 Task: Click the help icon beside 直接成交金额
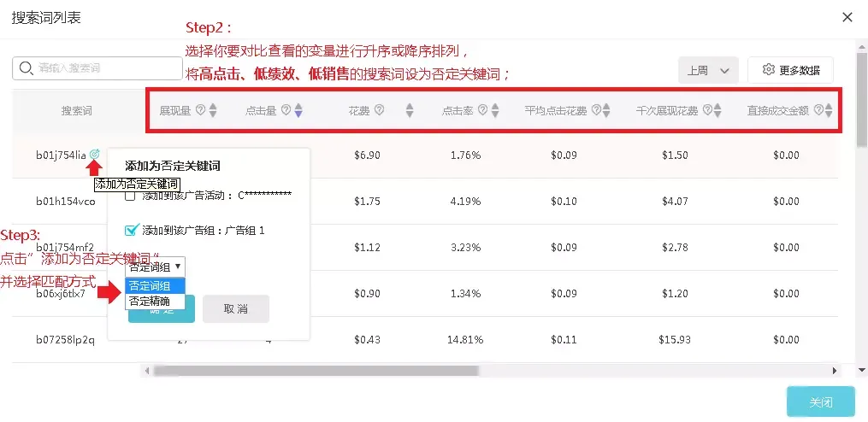point(818,110)
